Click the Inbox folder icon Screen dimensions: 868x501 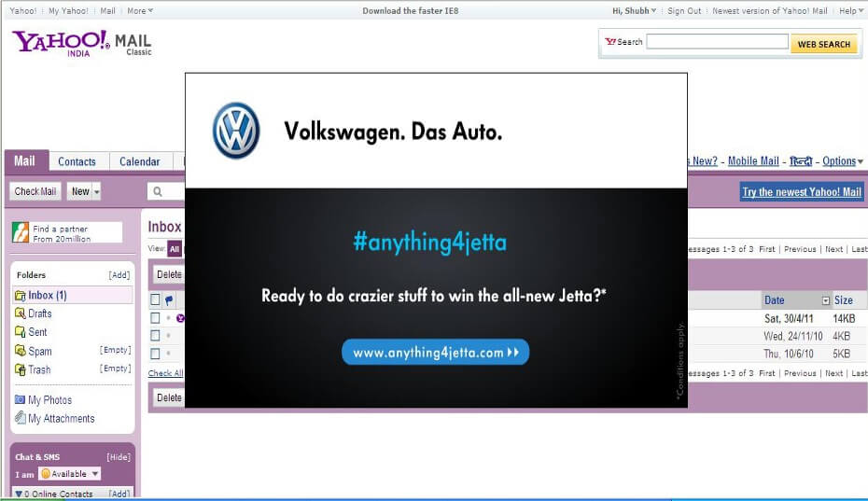click(20, 296)
